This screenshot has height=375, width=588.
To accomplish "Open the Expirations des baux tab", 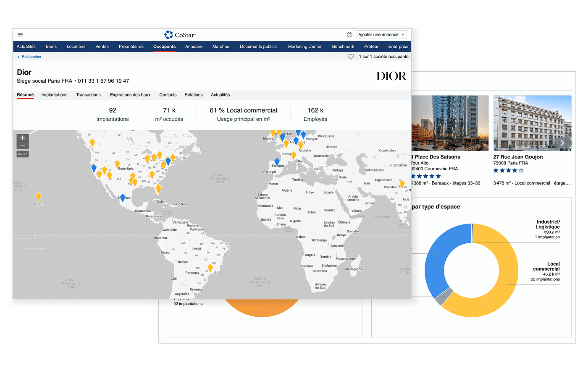I will point(130,95).
